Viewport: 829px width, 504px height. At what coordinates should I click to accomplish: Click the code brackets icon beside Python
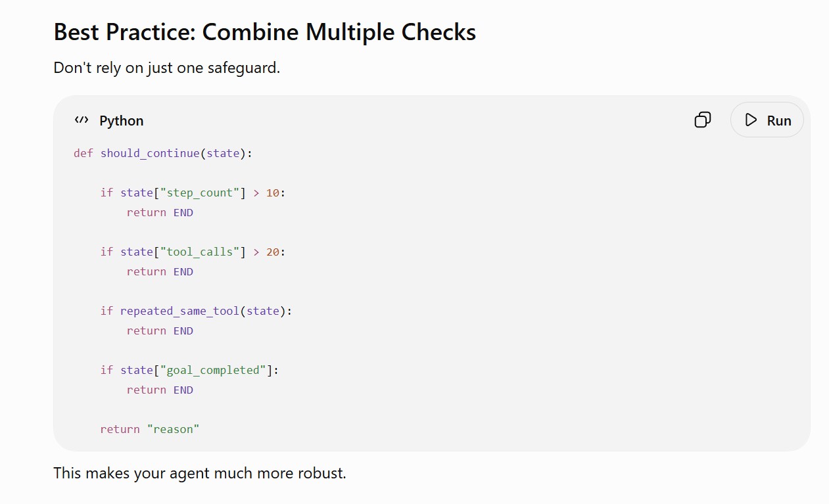pos(82,120)
